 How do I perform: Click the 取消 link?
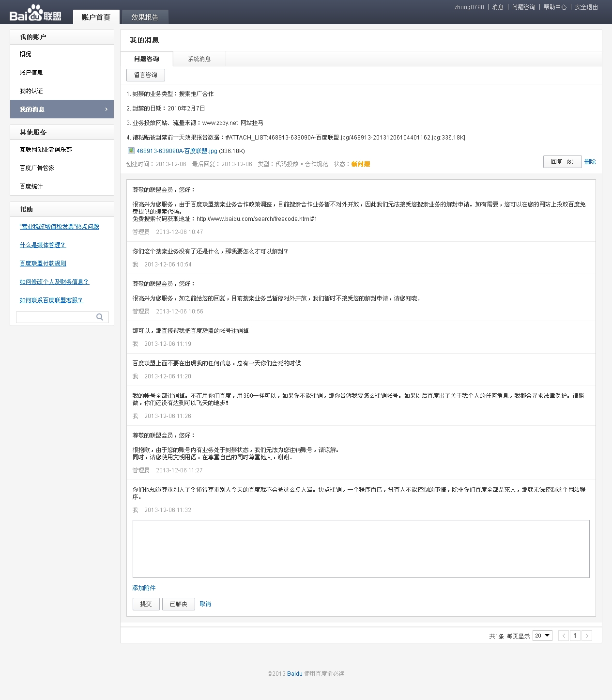205,604
